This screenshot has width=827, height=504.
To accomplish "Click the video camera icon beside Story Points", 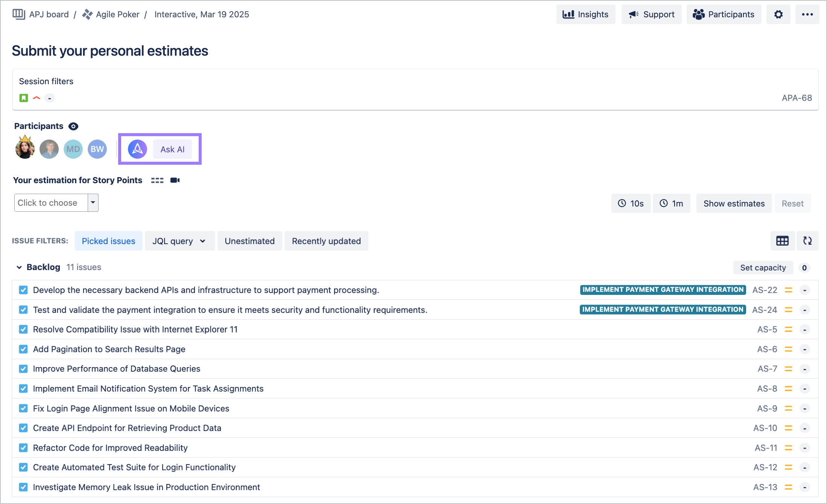I will tap(175, 180).
